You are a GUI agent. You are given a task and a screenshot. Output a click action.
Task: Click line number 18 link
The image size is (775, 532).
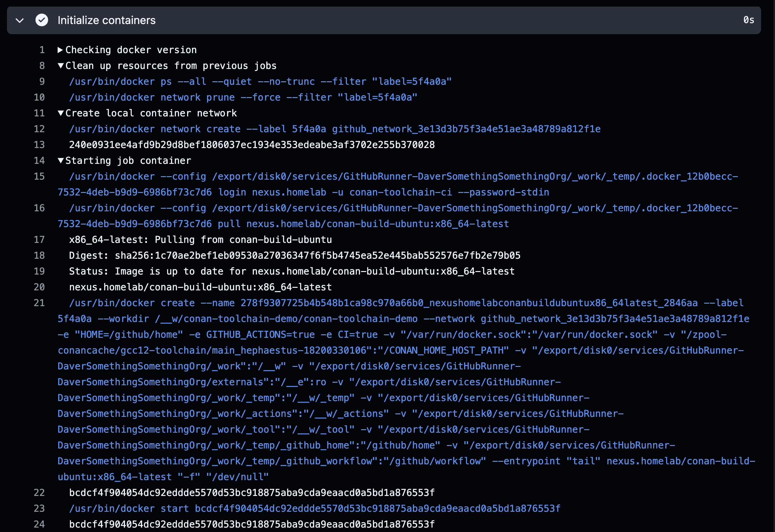pyautogui.click(x=39, y=256)
